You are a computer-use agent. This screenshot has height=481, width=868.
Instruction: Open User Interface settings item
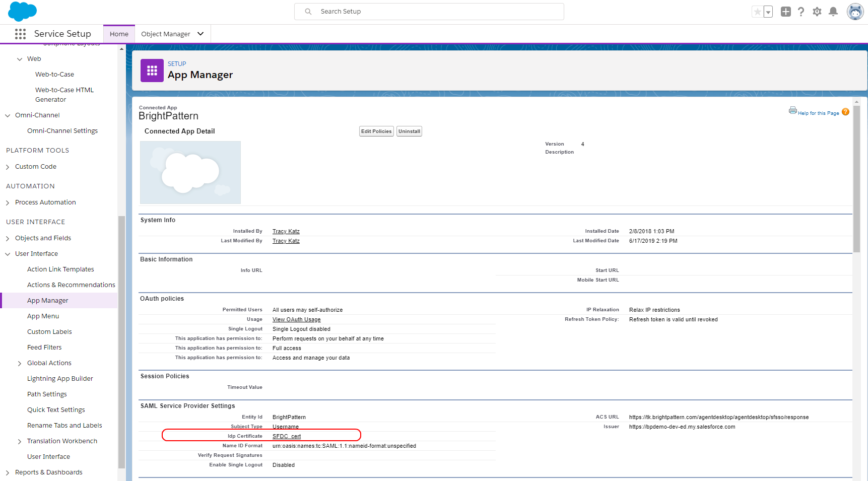coord(48,456)
